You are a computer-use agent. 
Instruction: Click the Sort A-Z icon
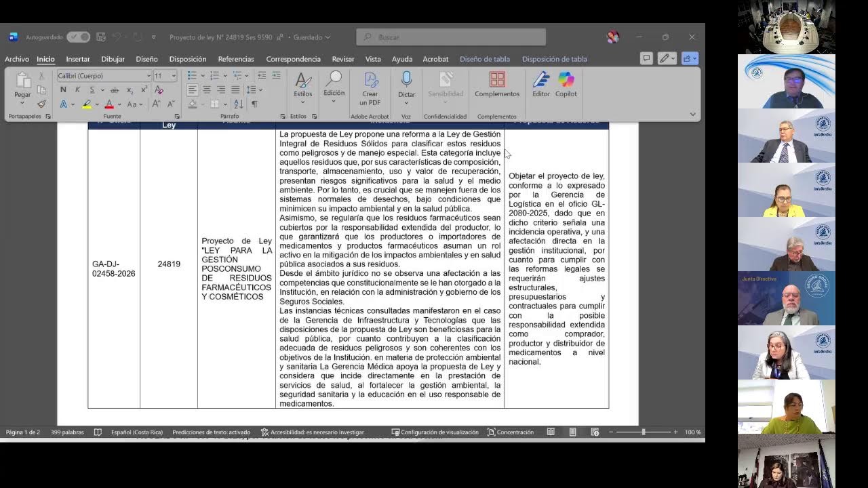click(238, 104)
